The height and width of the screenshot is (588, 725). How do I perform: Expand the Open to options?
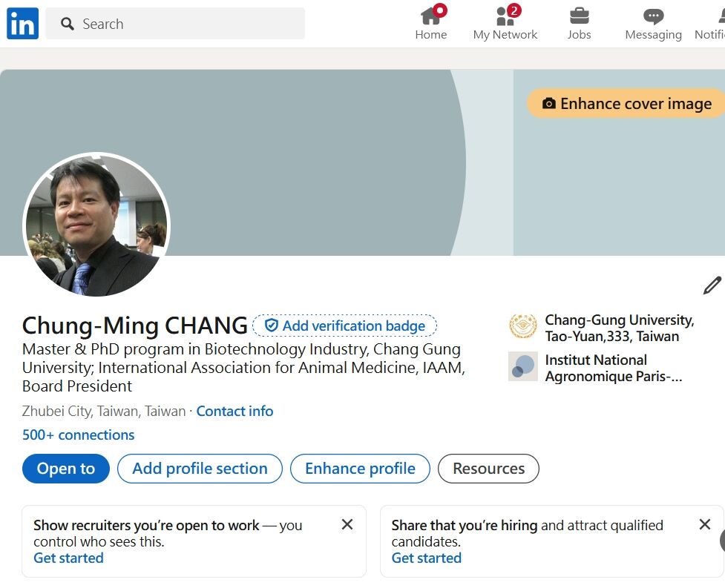(x=66, y=469)
